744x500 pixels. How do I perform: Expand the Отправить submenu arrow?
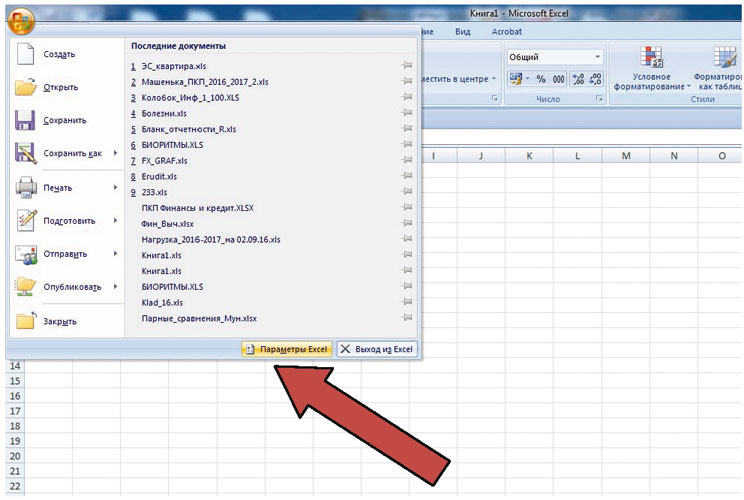pos(115,253)
